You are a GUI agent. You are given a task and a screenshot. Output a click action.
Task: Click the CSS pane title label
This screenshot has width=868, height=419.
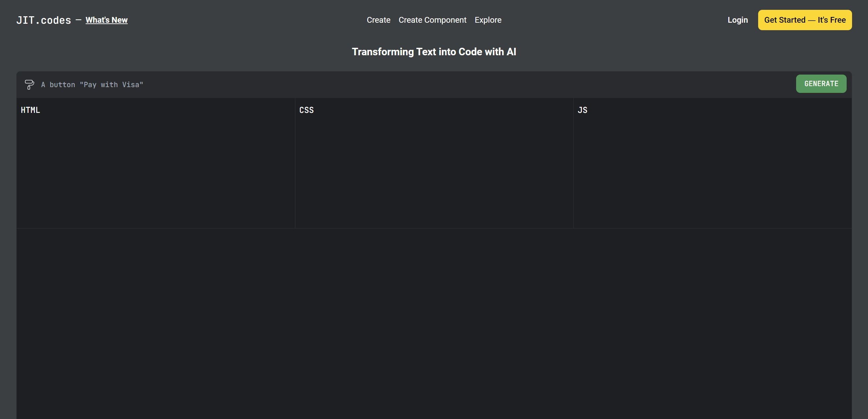[x=307, y=110]
